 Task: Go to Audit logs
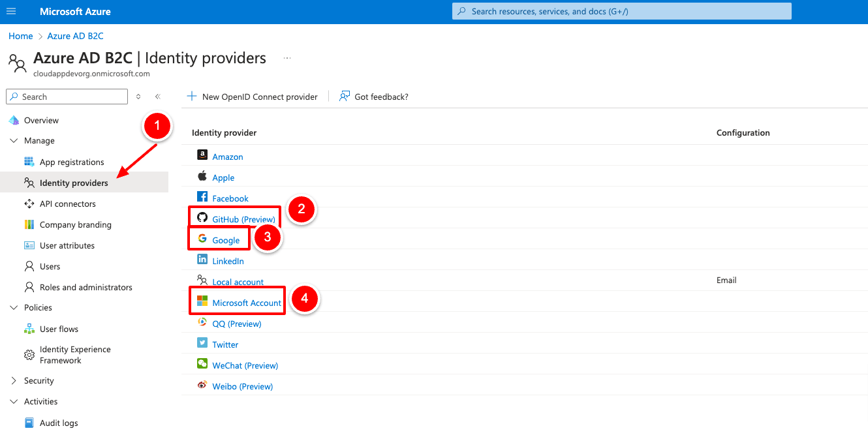coord(59,423)
